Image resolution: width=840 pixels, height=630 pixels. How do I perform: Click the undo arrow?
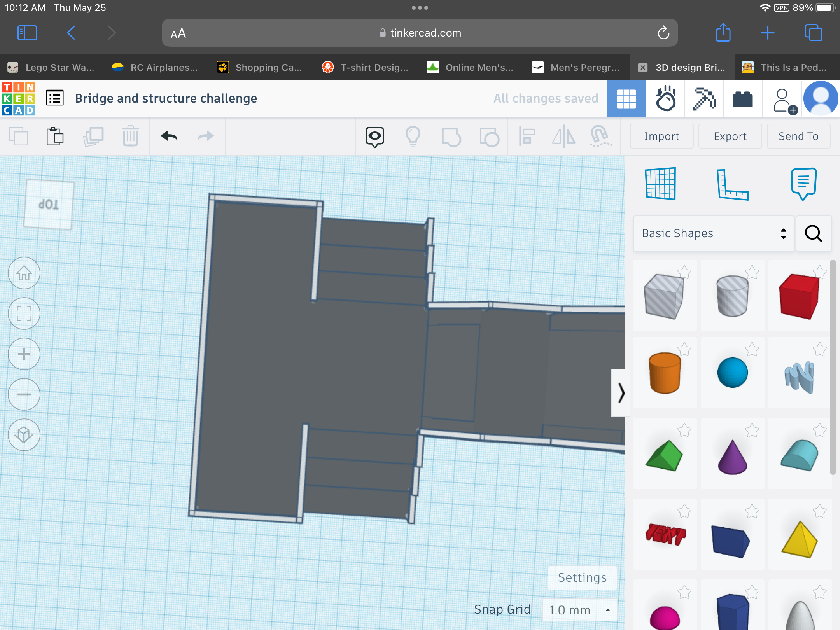click(169, 136)
